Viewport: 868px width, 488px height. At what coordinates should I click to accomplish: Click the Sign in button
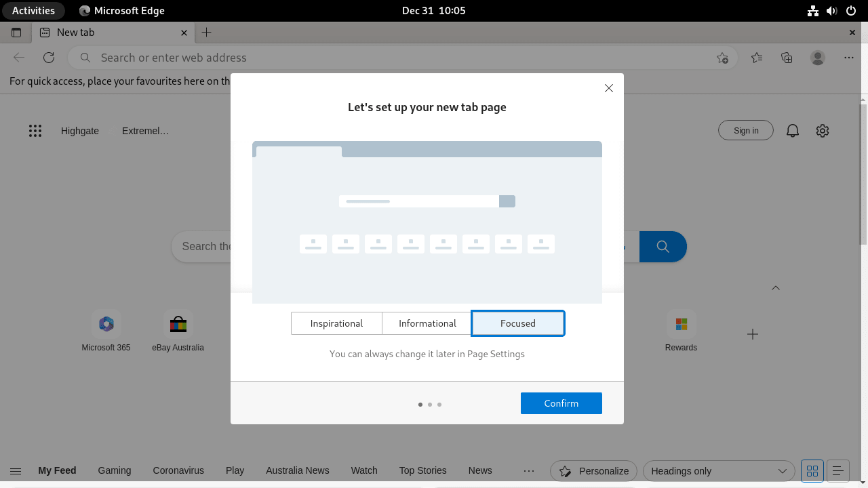[x=745, y=130]
